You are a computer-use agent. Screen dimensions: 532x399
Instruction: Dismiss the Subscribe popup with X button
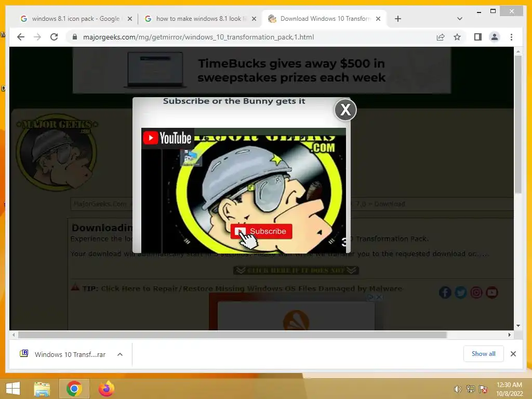click(x=345, y=110)
